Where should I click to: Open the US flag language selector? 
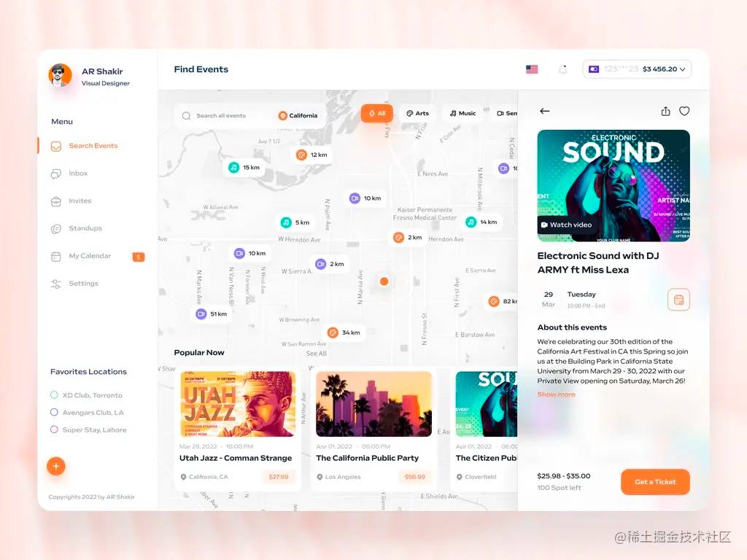tap(532, 69)
